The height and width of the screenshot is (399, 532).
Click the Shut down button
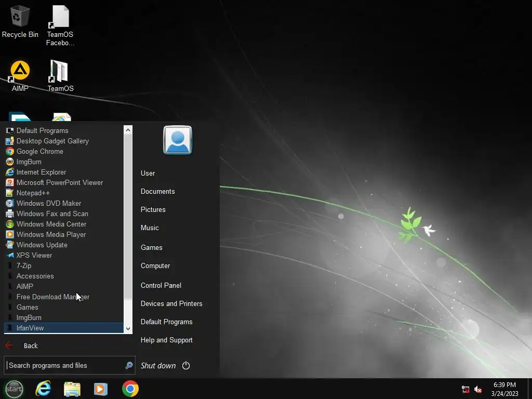pyautogui.click(x=158, y=366)
